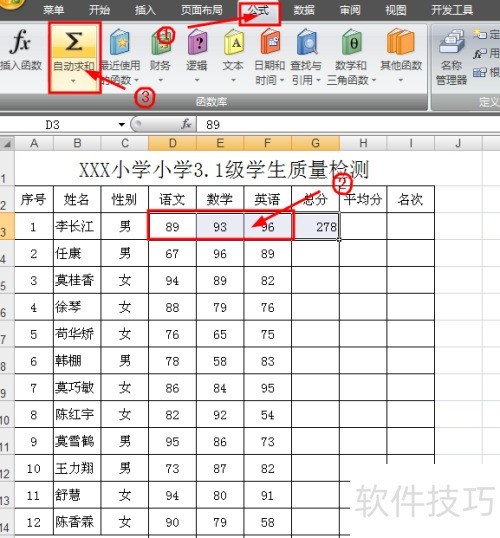
Task: Expand the Financial functions dropdown arrow
Action: (161, 81)
